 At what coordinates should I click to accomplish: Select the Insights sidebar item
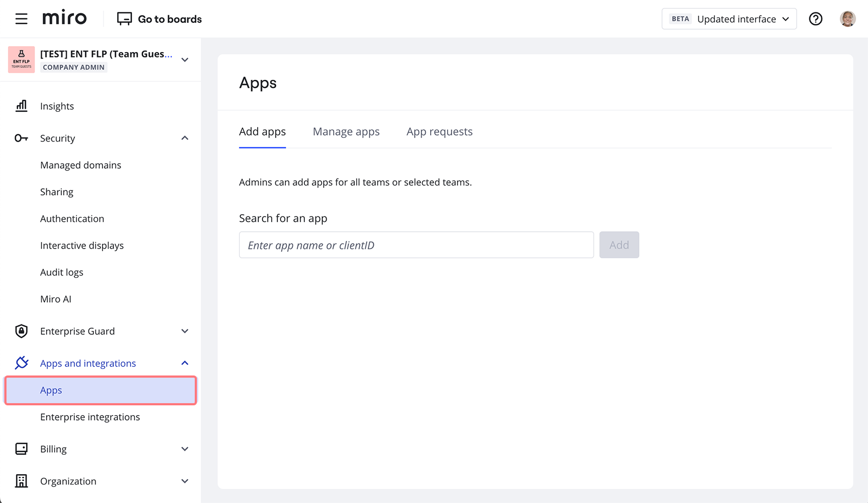coord(57,106)
